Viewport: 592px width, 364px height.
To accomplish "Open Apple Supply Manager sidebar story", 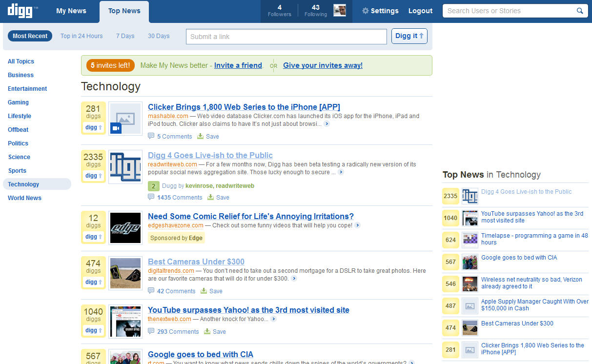I will [535, 305].
